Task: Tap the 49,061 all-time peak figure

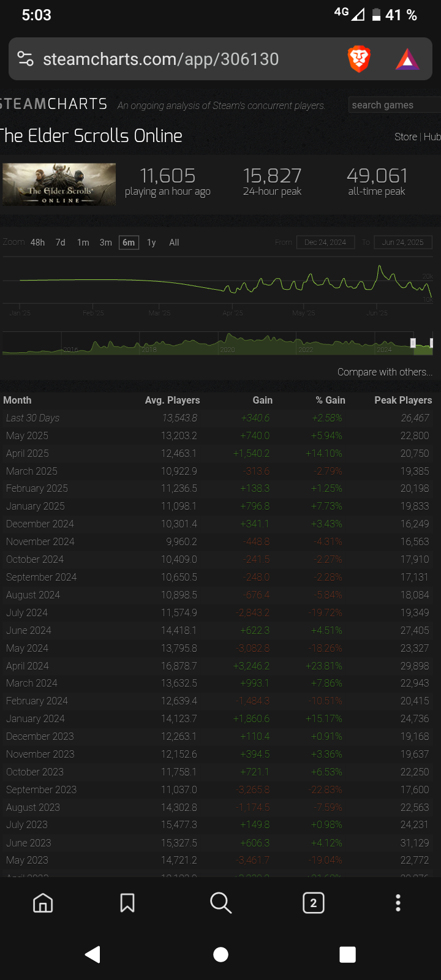Action: point(377,176)
